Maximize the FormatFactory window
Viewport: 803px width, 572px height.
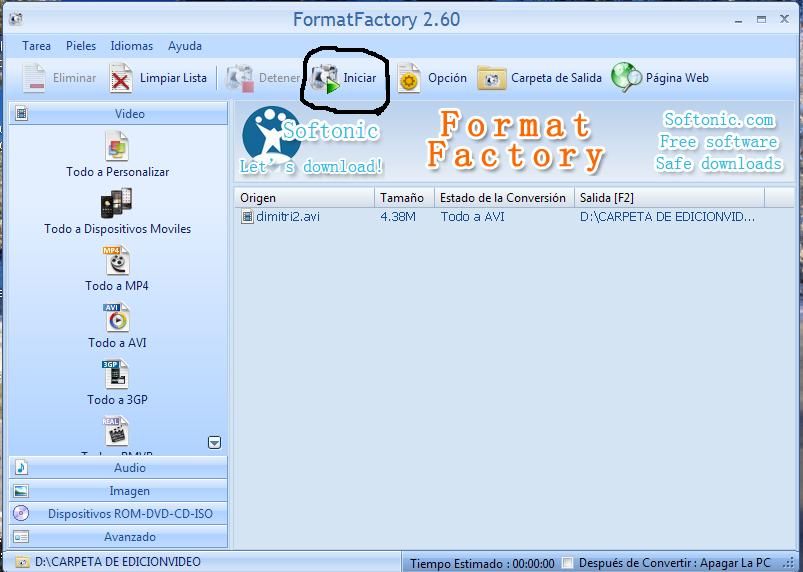(x=762, y=19)
